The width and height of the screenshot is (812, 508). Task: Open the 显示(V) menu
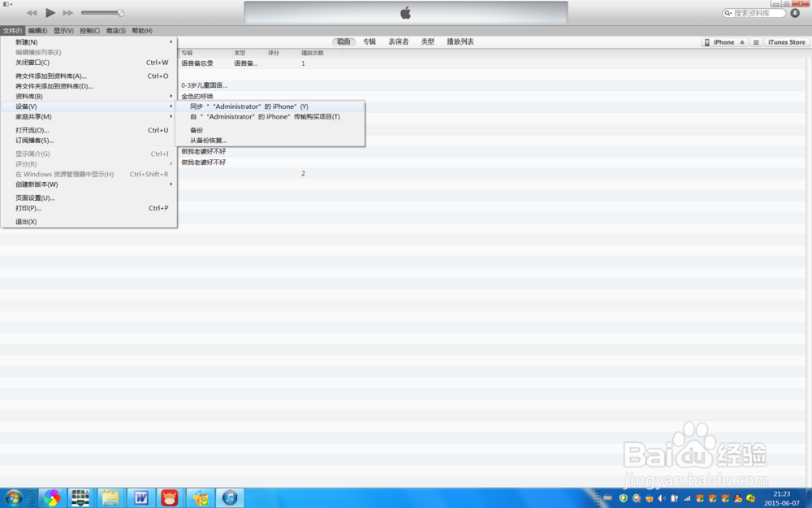[63, 31]
